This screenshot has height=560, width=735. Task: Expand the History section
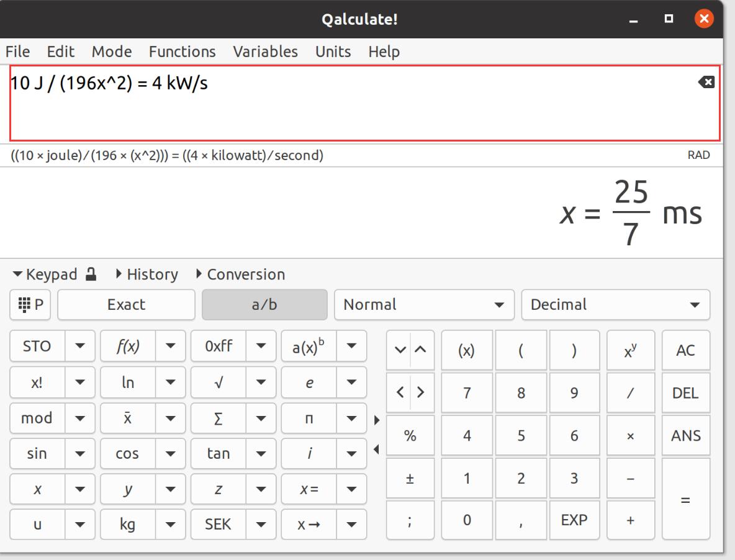[147, 274]
